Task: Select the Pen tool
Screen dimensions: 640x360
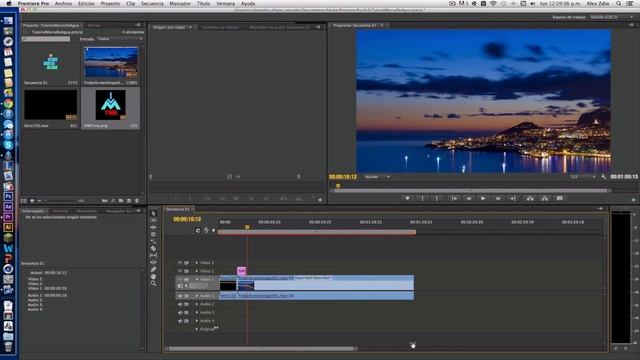Action: (x=153, y=269)
